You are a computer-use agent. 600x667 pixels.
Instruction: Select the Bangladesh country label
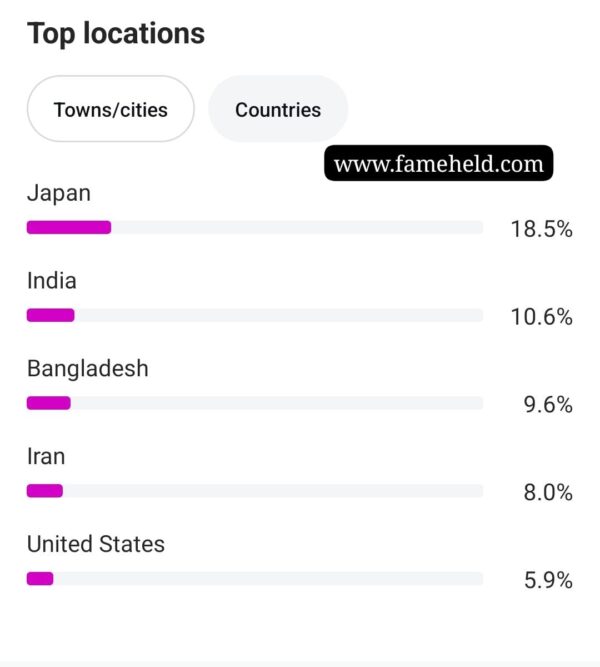pos(88,368)
